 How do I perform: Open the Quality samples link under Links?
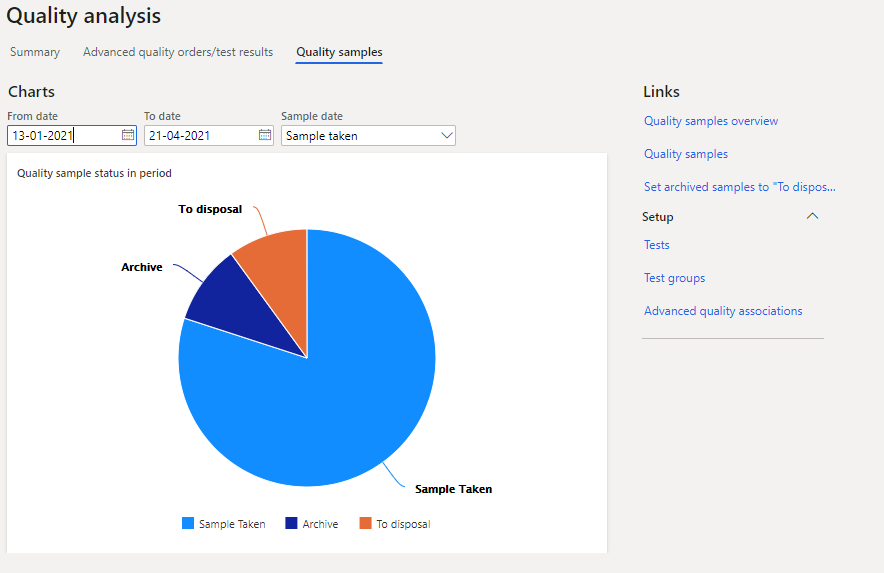click(686, 154)
